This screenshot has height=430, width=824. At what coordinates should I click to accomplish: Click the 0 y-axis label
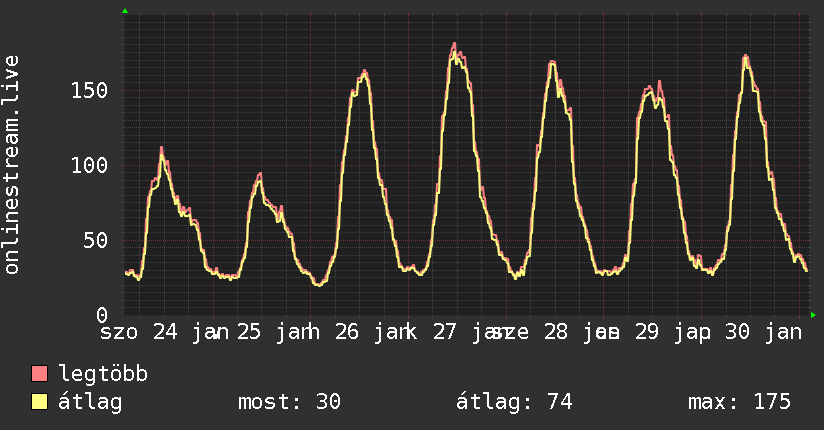coord(102,315)
